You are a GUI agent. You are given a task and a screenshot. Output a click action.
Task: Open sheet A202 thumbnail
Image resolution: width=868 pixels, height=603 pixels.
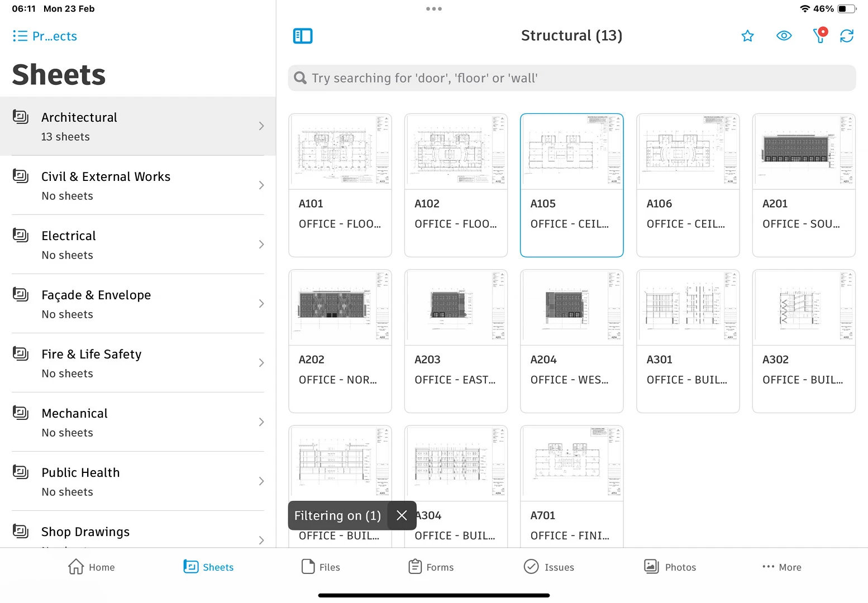(x=340, y=307)
